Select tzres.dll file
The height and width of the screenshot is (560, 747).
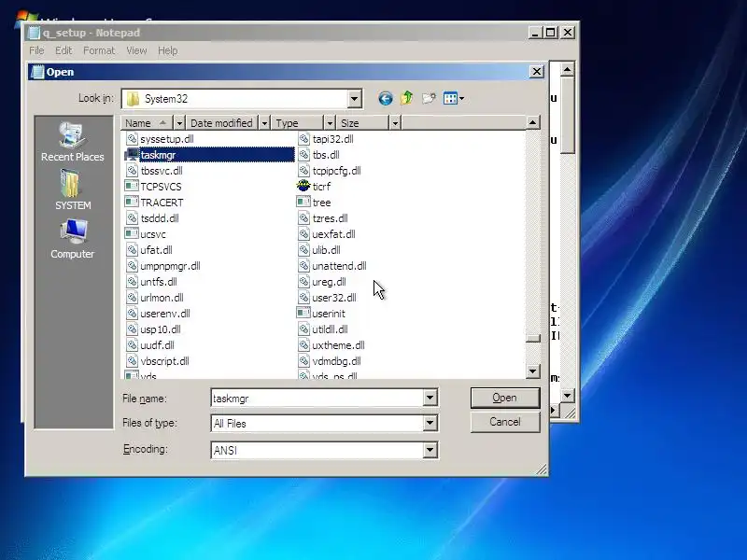click(322, 218)
